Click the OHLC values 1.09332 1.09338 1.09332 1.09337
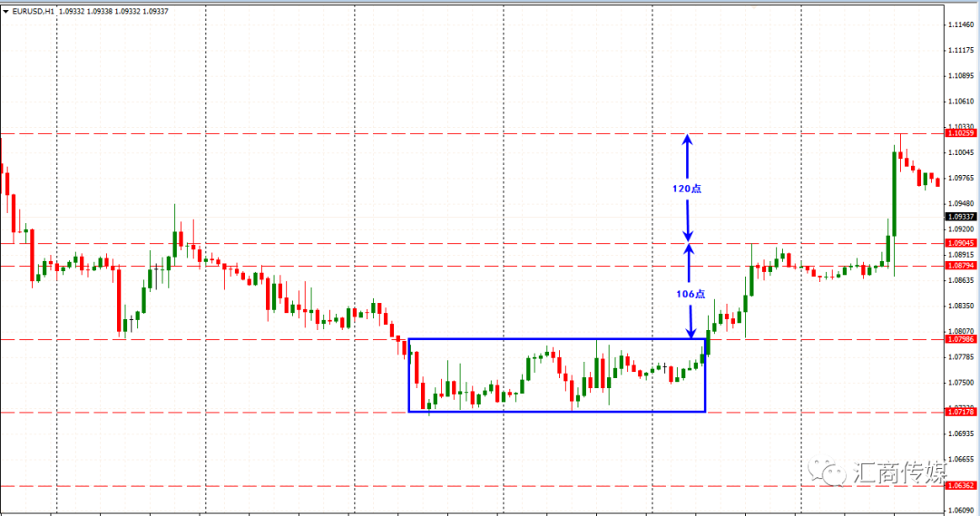Viewport: 980px width, 516px height. tap(113, 11)
